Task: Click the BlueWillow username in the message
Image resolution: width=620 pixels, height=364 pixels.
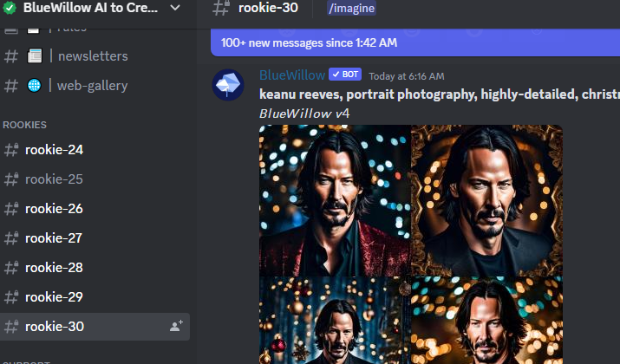Action: tap(292, 75)
